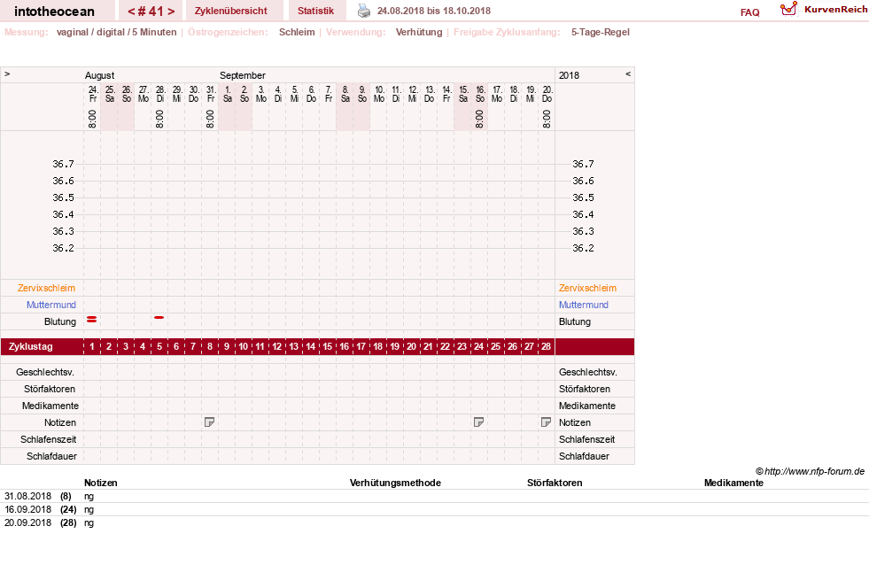Viewport: 869px width, 588px height.
Task: Click left Schlafdauer row label
Action: (51, 456)
